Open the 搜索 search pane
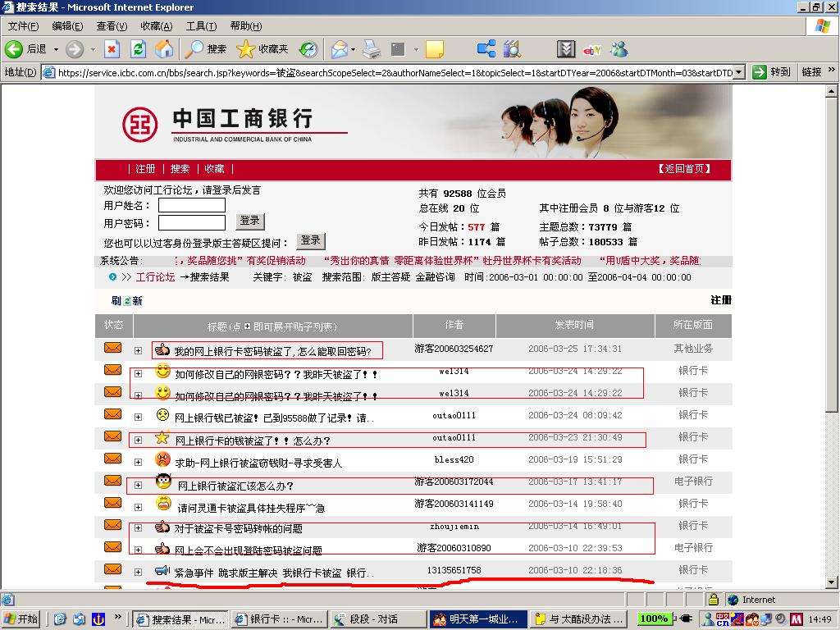Viewport: 840px width, 630px height. [205, 49]
